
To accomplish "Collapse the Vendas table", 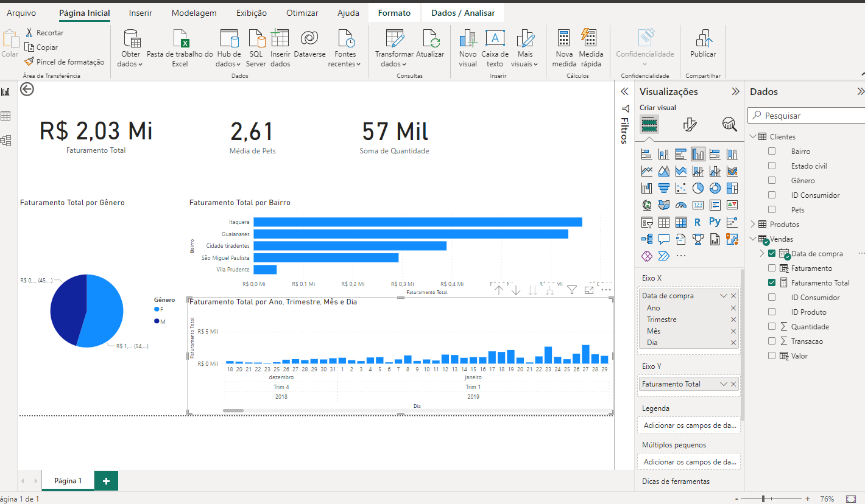I will click(753, 239).
